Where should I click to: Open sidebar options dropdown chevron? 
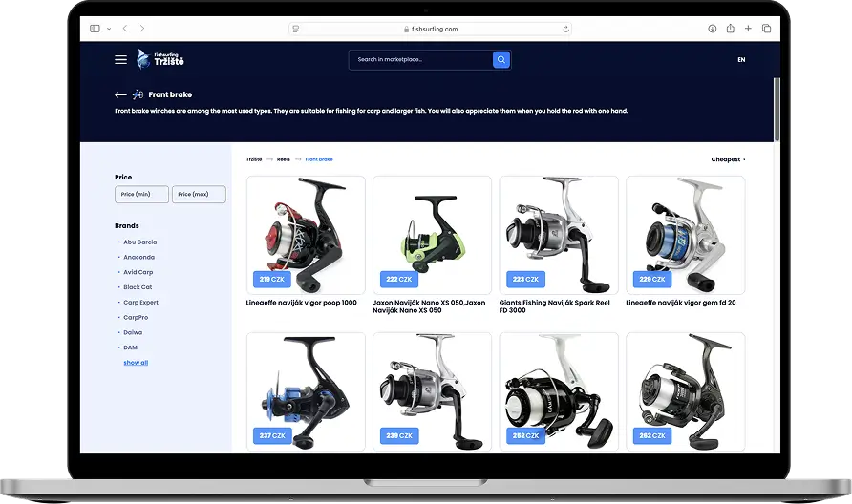109,29
